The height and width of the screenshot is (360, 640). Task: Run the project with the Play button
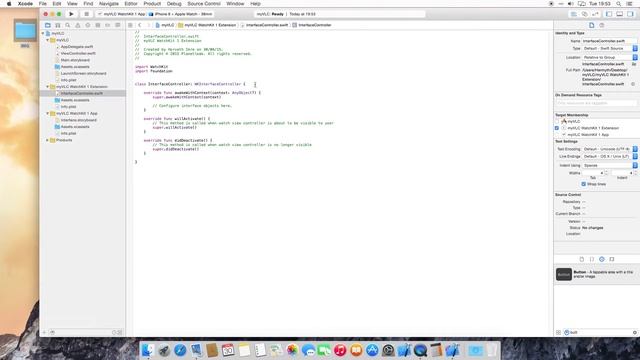pos(71,14)
